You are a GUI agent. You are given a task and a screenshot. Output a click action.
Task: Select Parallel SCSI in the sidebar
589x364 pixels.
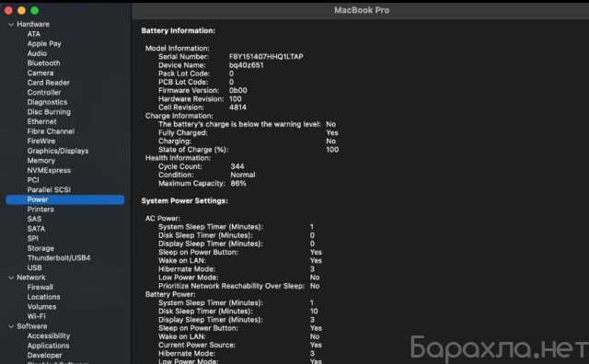click(49, 190)
